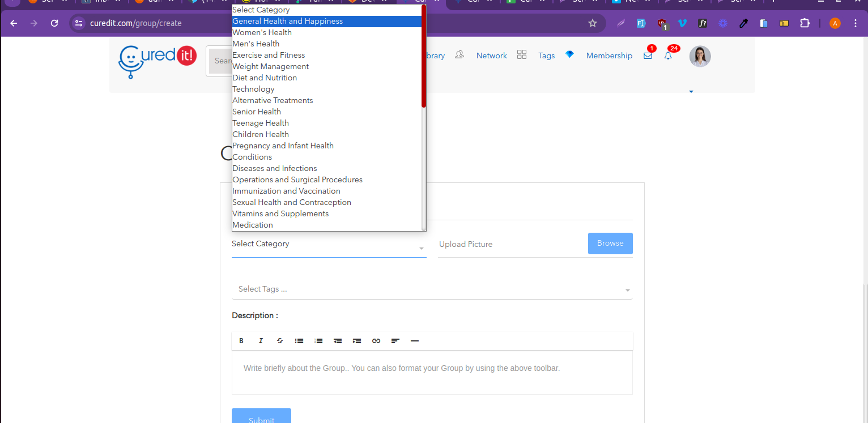
Task: Choose Women's Health from category list
Action: [262, 32]
